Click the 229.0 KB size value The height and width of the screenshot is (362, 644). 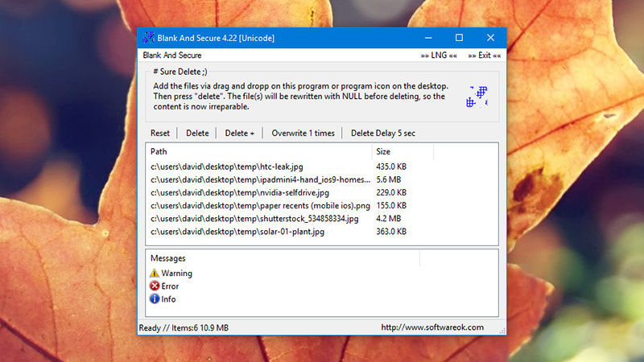click(391, 192)
